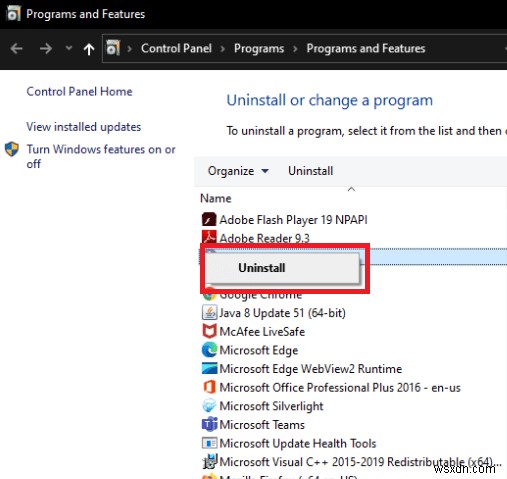Viewport: 507px width, 479px height.
Task: Expand chevron between Control Panel and Programs
Action: 223,49
